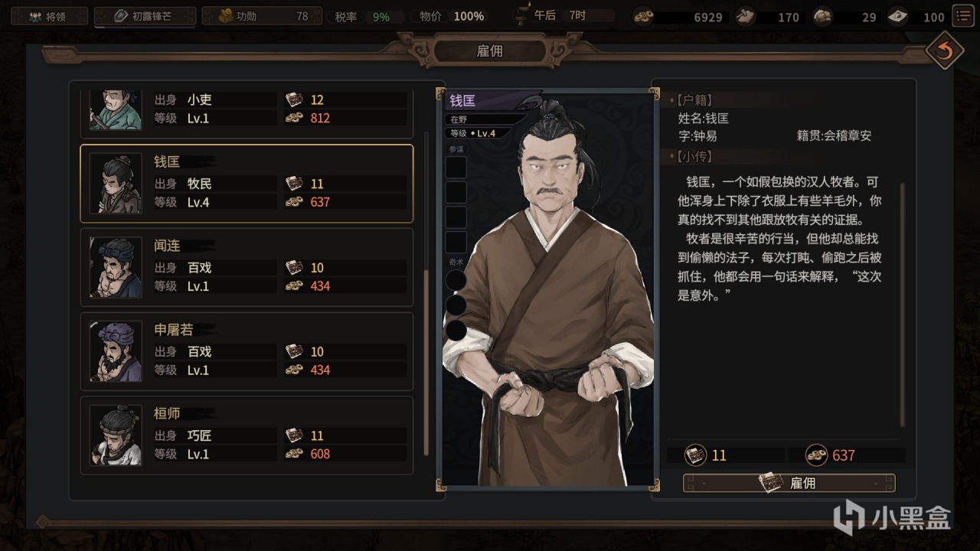Select 桓师 the 巧匠 candidate
This screenshot has height=551, width=980.
[x=247, y=435]
